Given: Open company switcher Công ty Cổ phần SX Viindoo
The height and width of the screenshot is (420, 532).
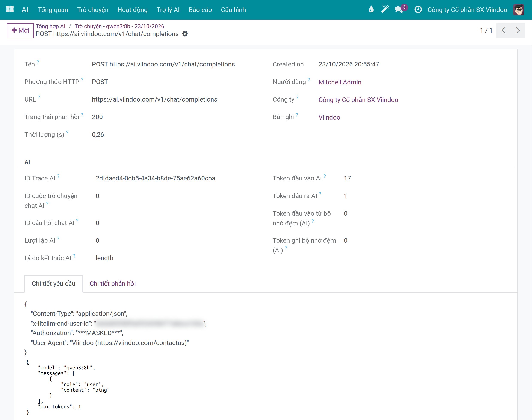Looking at the screenshot, I should coord(467,10).
